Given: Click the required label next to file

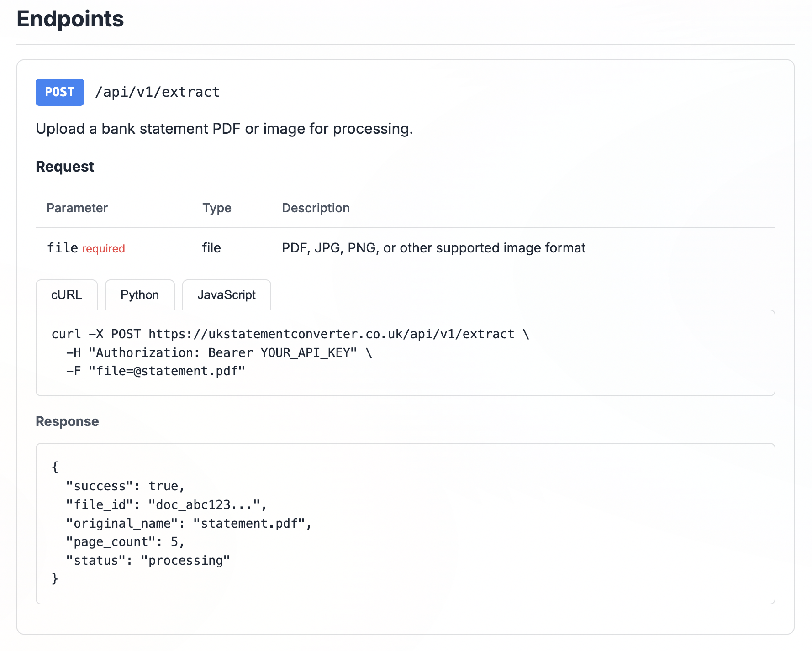Looking at the screenshot, I should tap(103, 248).
